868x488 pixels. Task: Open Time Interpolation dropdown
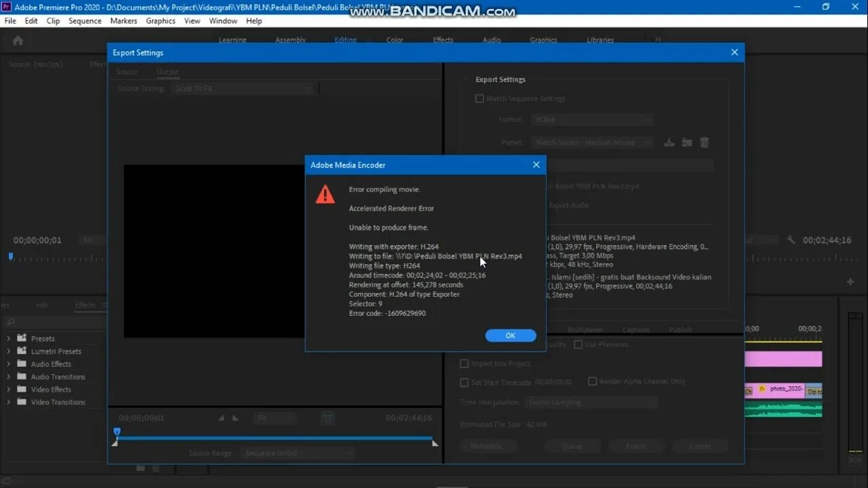click(591, 402)
